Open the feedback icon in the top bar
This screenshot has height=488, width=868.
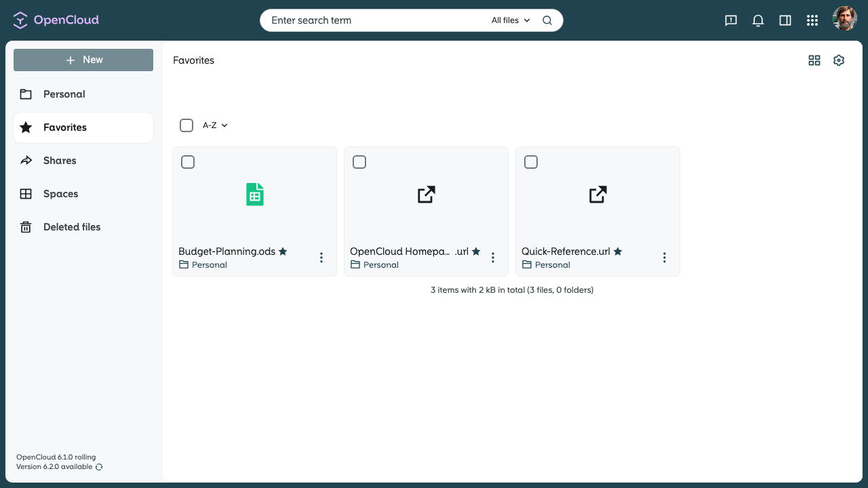[731, 20]
